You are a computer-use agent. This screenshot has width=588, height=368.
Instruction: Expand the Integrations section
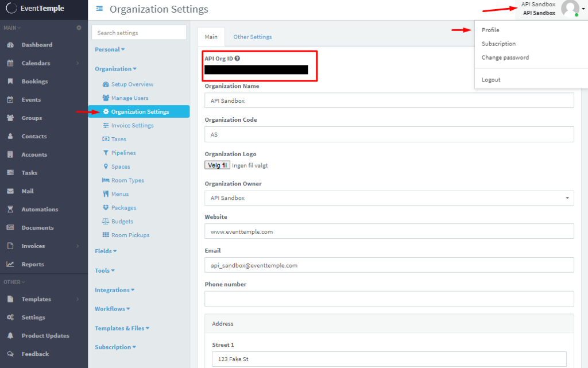(x=114, y=290)
